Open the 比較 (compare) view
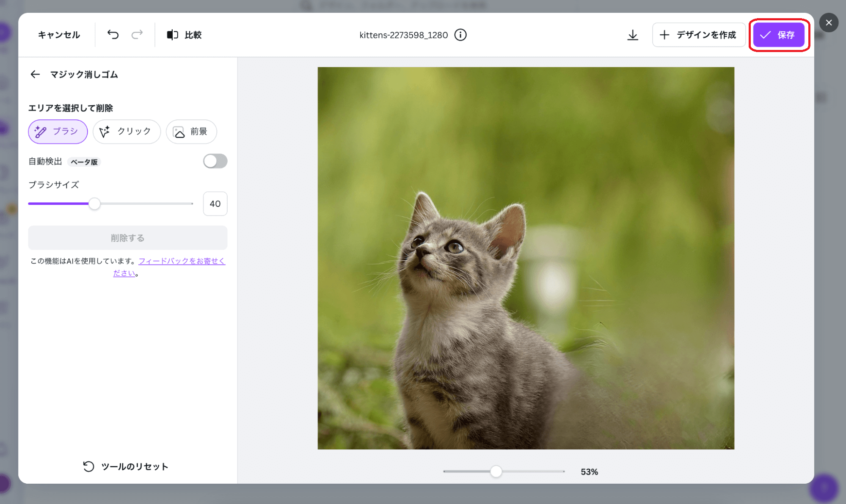This screenshot has height=504, width=846. [184, 35]
